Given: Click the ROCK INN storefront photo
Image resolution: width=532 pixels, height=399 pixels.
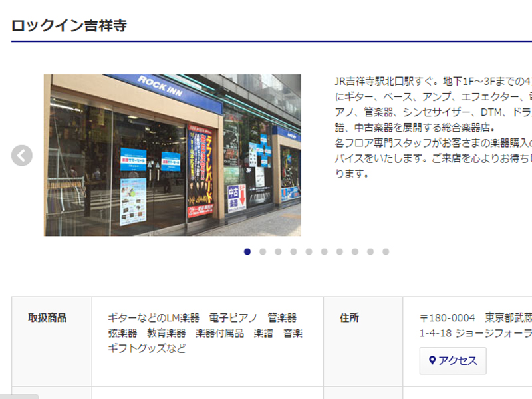Looking at the screenshot, I should click(172, 155).
